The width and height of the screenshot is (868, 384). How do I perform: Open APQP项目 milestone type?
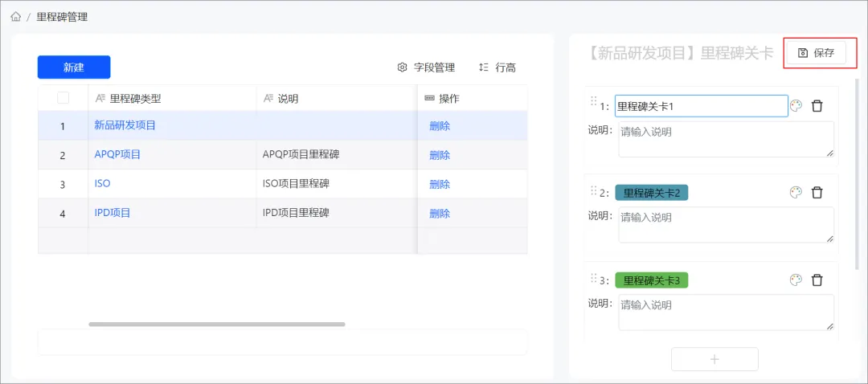(x=117, y=154)
